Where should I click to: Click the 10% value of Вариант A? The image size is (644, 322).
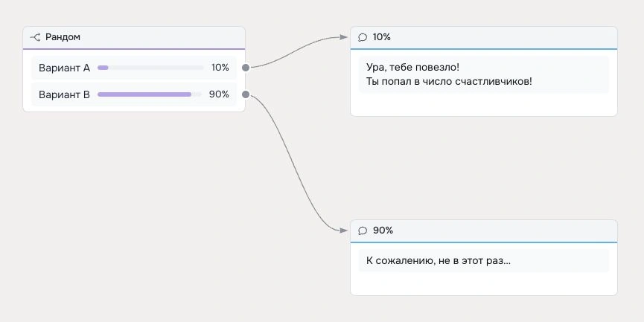pyautogui.click(x=220, y=68)
